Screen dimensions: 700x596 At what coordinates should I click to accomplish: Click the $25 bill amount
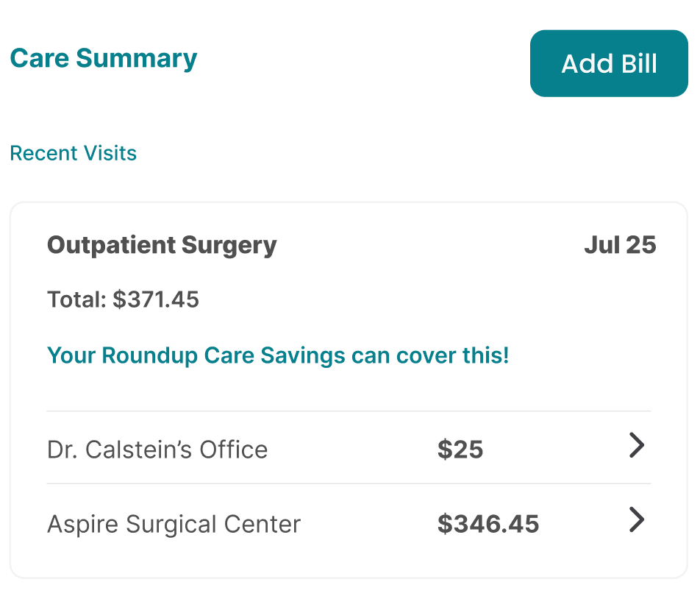pyautogui.click(x=460, y=450)
